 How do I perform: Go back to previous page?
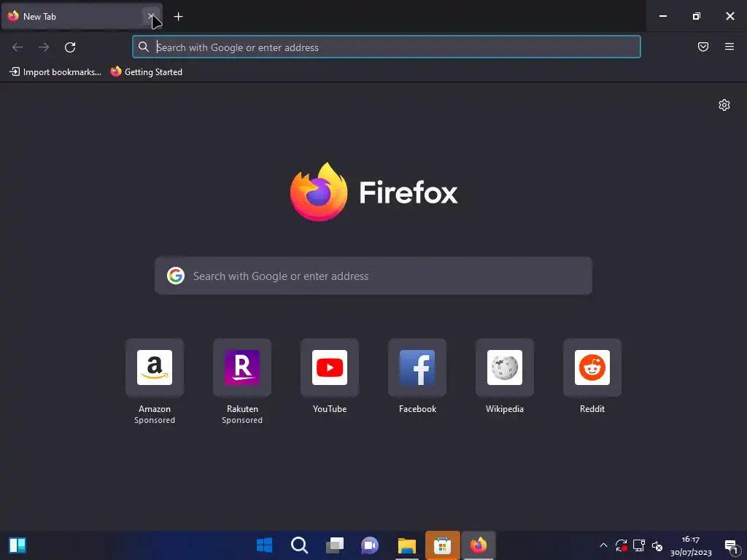(18, 47)
